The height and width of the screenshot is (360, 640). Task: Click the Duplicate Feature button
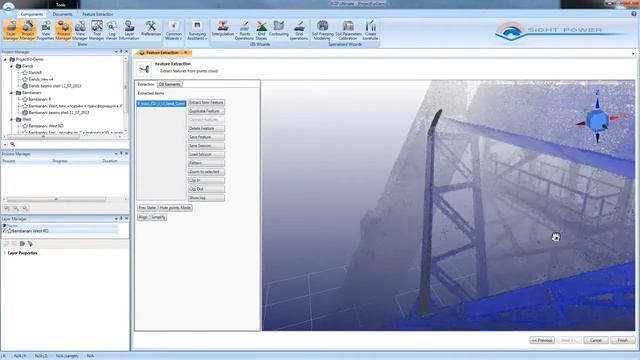(206, 111)
